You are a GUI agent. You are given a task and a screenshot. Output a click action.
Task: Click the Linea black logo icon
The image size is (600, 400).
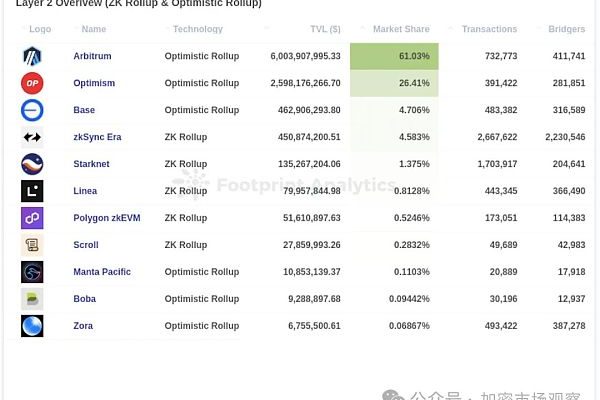tap(32, 191)
